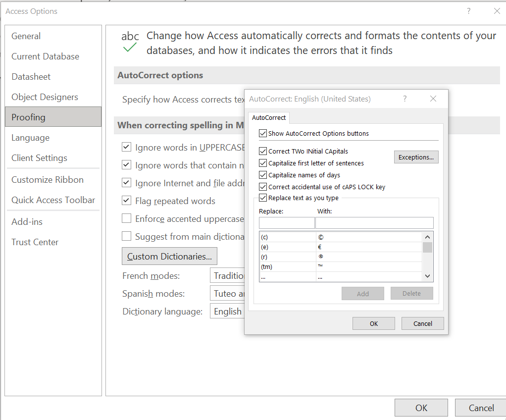Image resolution: width=506 pixels, height=420 pixels.
Task: Open Quick Access Toolbar category
Action: [53, 200]
